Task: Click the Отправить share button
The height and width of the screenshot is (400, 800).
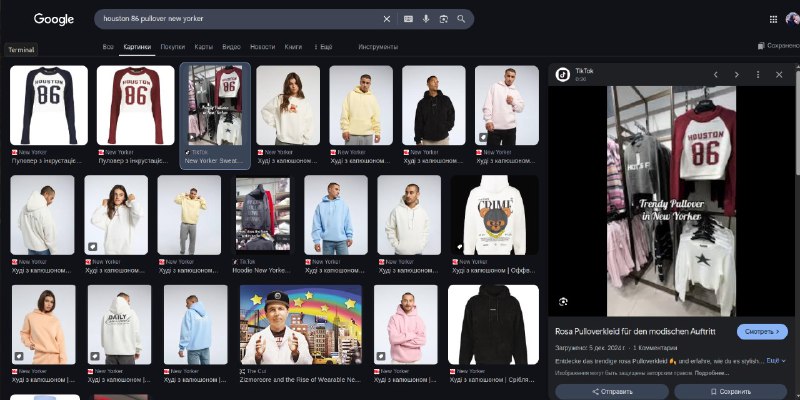Action: coord(612,392)
